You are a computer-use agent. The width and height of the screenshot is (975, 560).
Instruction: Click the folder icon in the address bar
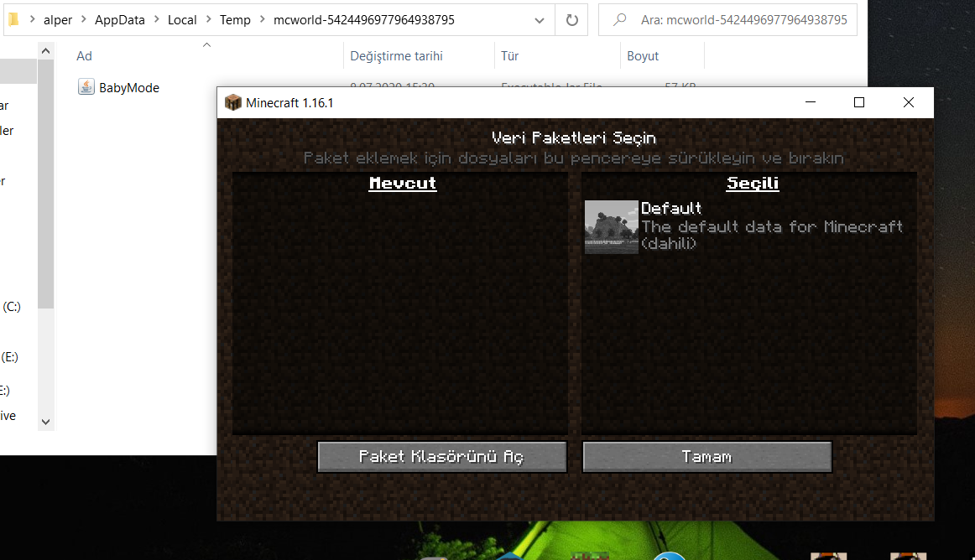click(13, 19)
